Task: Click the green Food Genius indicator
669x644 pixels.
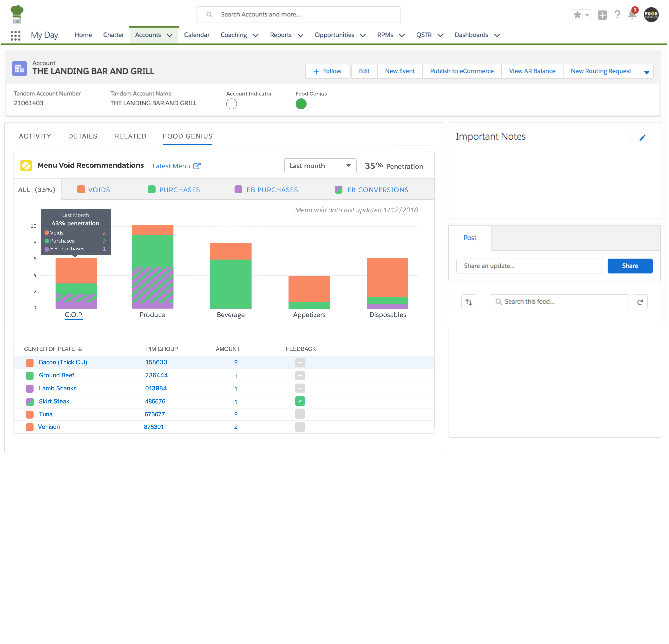Action: (x=301, y=104)
